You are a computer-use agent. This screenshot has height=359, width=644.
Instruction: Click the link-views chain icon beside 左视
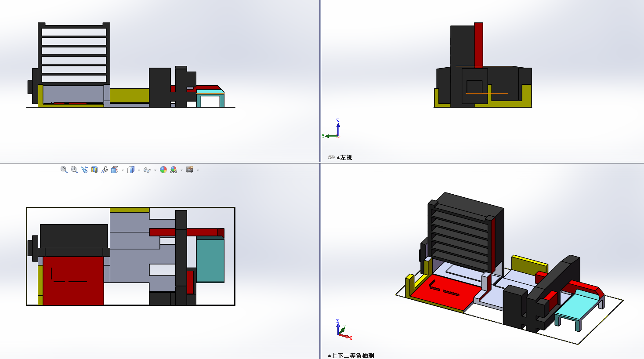[331, 157]
